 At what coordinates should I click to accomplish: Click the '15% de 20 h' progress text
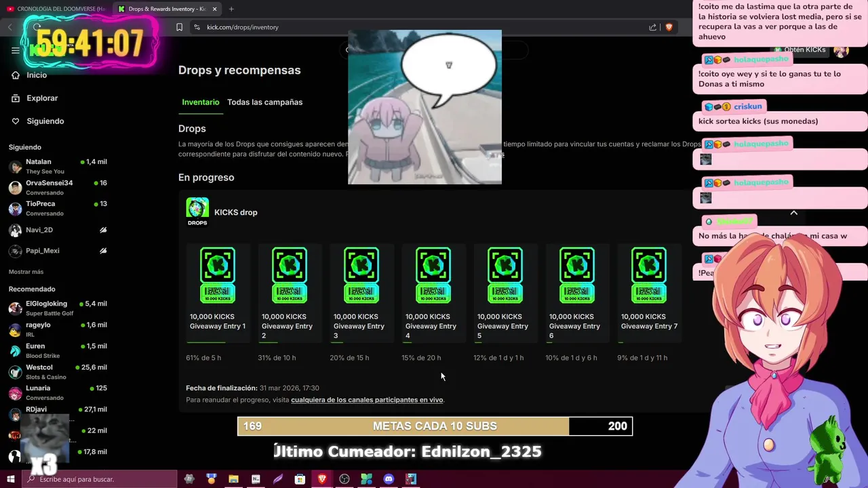421,358
